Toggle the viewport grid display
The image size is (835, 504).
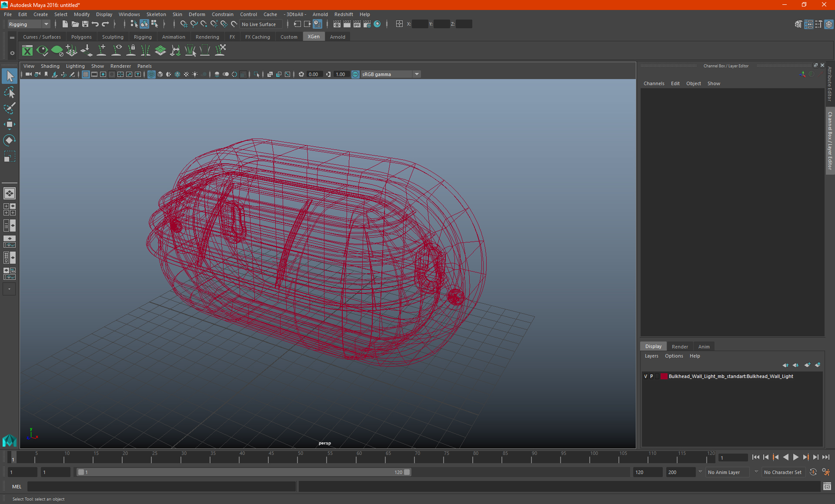86,74
